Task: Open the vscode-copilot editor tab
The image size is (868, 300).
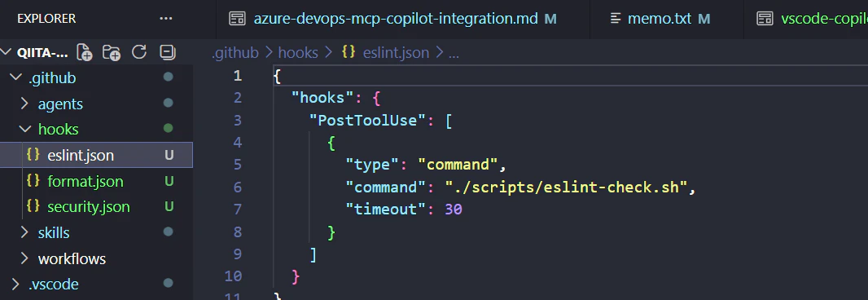Action: click(x=806, y=19)
